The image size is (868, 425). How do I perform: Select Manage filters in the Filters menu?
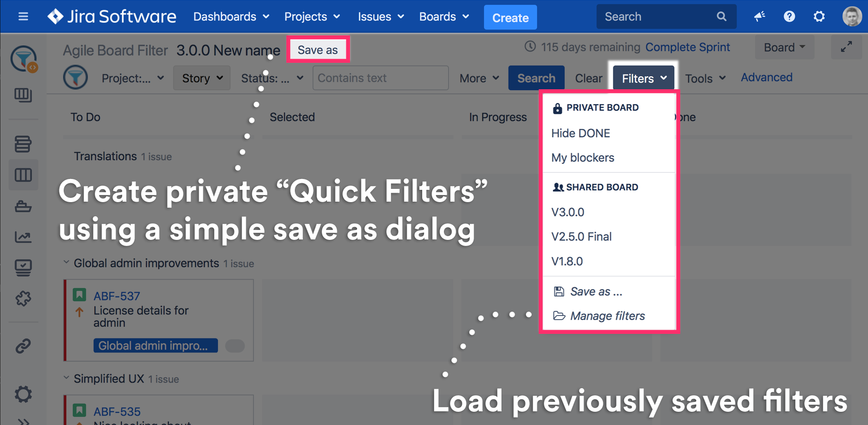[608, 316]
